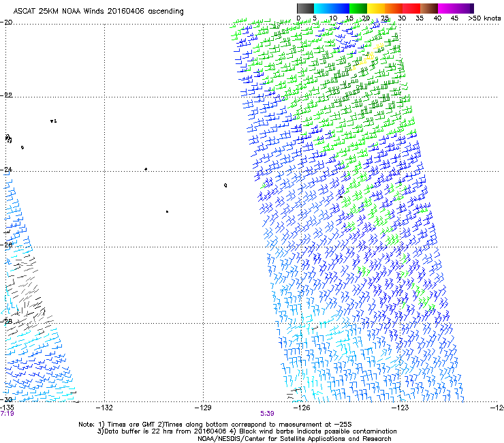Screen dimensions: 504x443
Task: Click the latitude axis label '-24'
Action: (x=6, y=170)
